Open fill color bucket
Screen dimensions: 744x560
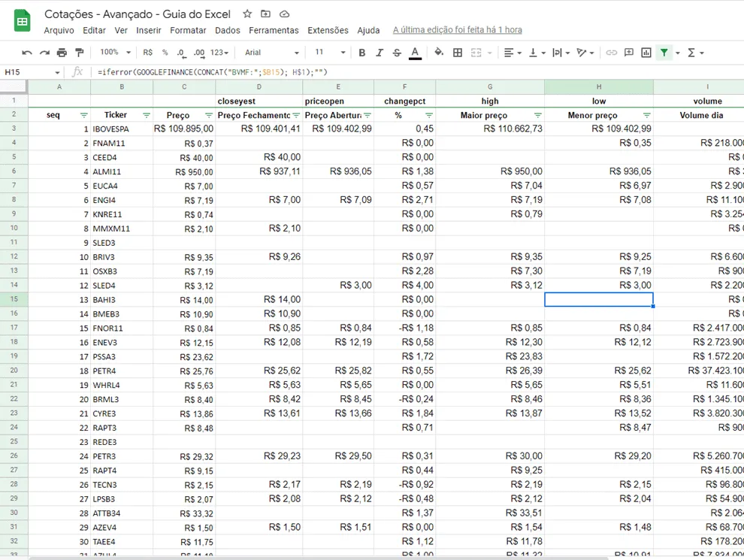(439, 52)
